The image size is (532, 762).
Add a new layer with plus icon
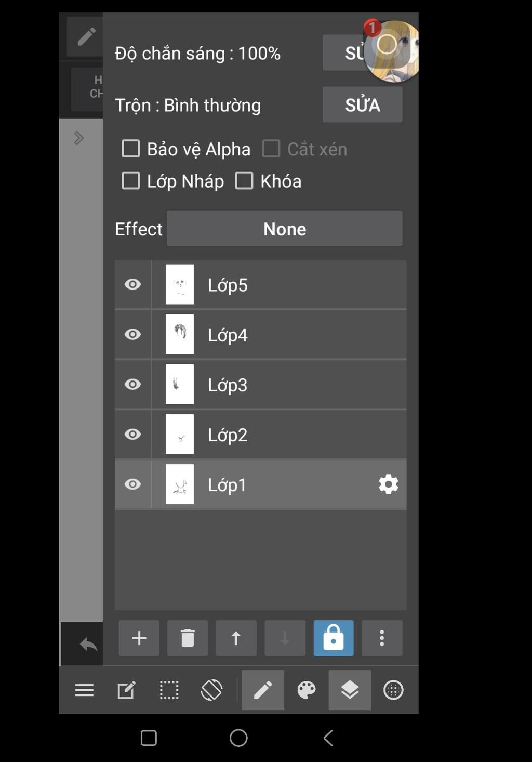pyautogui.click(x=139, y=638)
